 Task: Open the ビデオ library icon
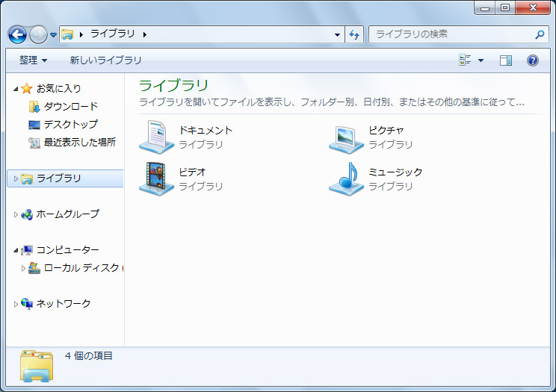point(156,178)
